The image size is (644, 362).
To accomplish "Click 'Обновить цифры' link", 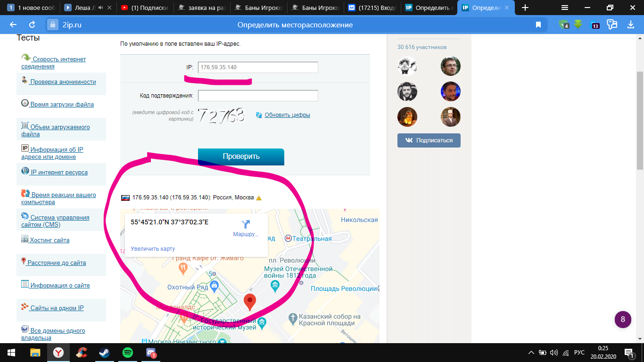I will (287, 115).
